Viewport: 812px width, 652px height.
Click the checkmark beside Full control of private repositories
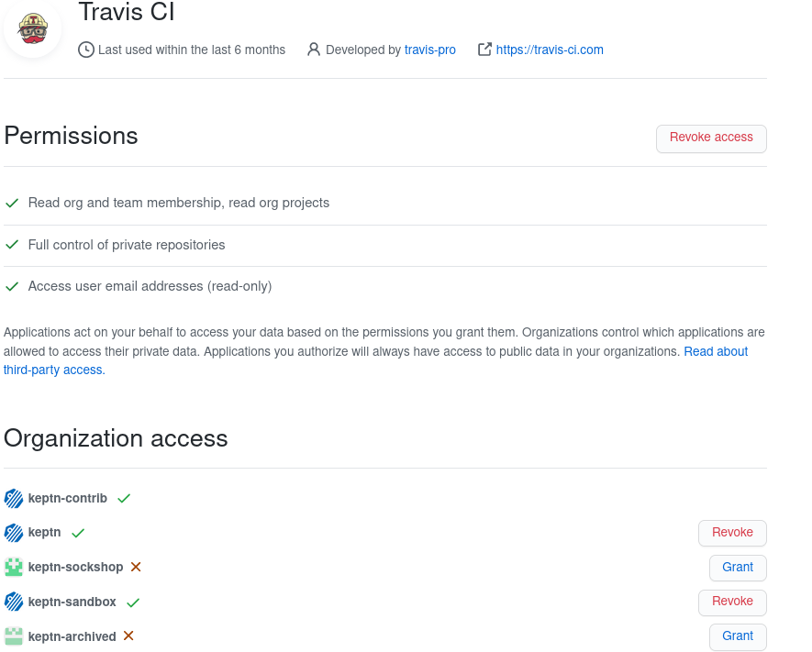12,245
